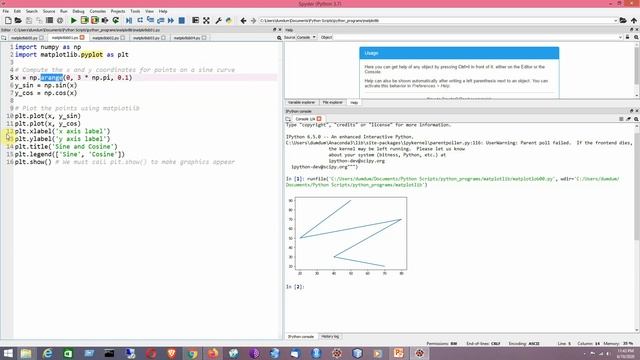Expand the working directory path dropdown
This screenshot has height=360, width=640.
[615, 20]
